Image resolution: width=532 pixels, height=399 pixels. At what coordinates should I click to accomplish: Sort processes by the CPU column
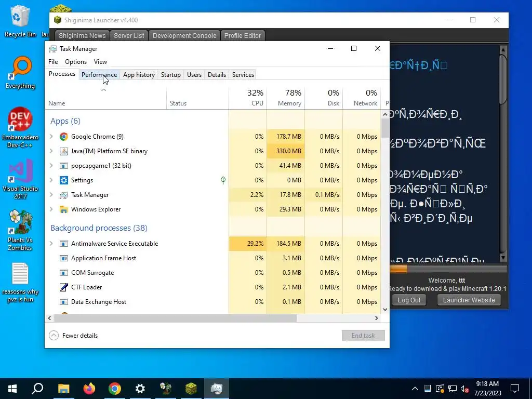[x=248, y=98]
